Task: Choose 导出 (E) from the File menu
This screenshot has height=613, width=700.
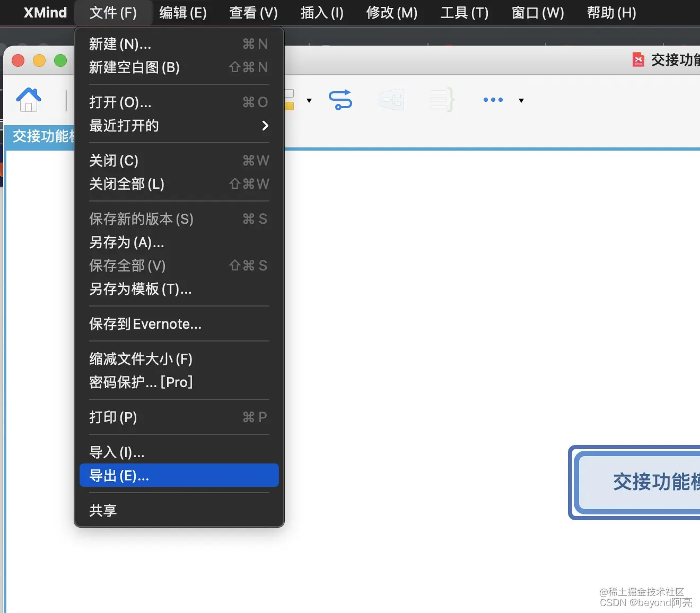Action: [x=118, y=475]
